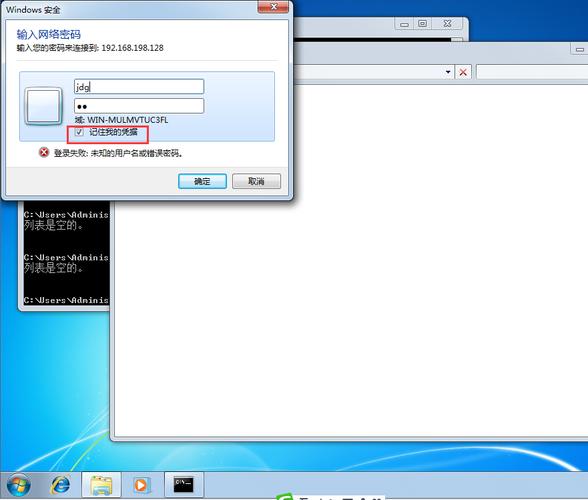Toggle the 记住我的凭据 checkbox
Screen dimensions: 588x500
click(x=79, y=132)
